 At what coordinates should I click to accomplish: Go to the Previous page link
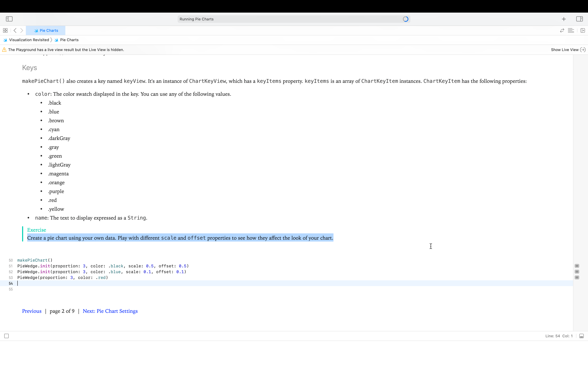[32, 311]
